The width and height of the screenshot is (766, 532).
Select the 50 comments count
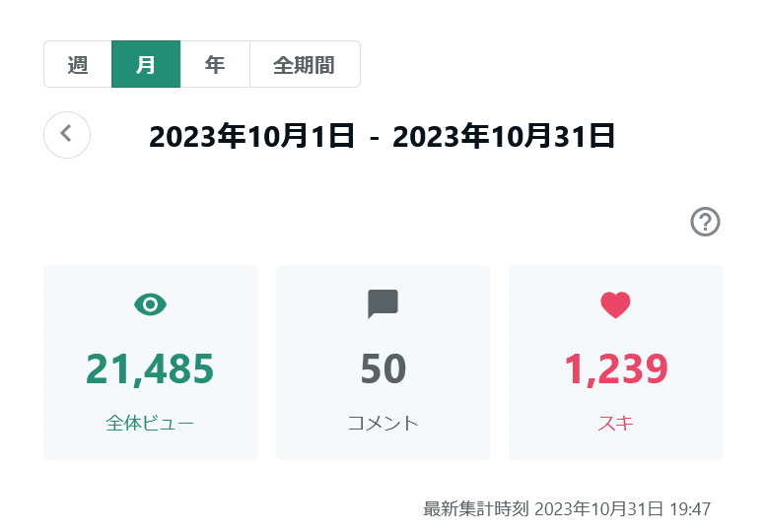coord(383,368)
